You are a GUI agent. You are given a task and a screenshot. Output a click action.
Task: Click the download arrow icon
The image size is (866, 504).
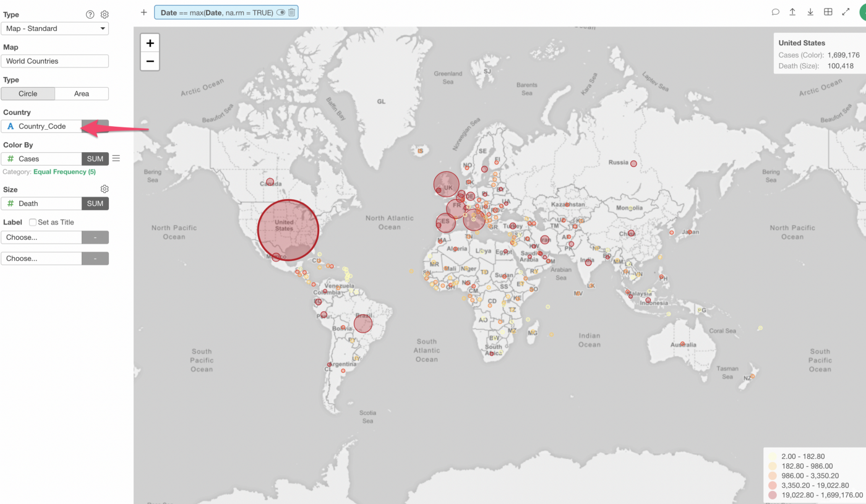coord(810,12)
